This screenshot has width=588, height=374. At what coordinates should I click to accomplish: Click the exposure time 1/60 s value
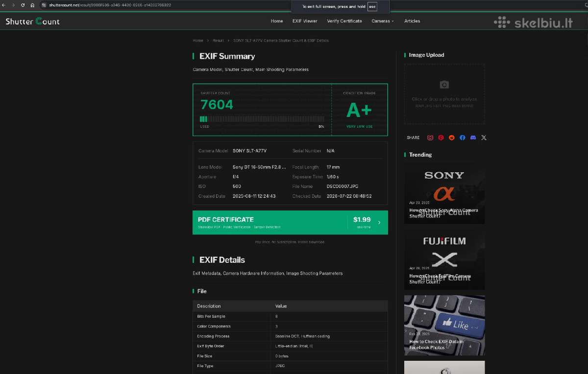point(333,177)
